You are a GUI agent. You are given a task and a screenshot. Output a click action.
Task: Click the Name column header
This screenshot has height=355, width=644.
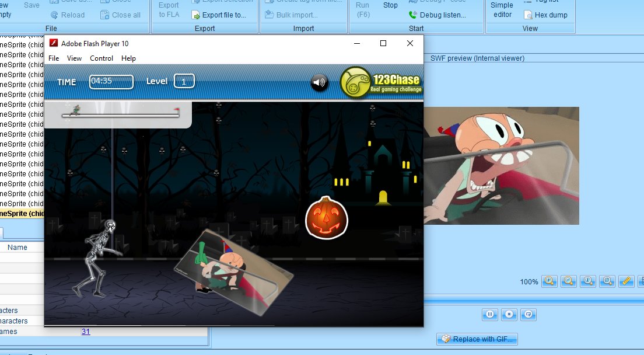(x=17, y=248)
